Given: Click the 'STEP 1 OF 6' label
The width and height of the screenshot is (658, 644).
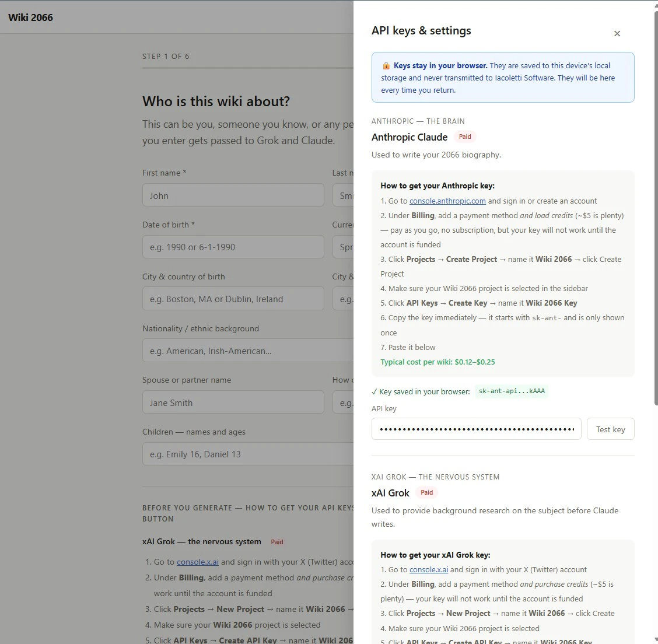Looking at the screenshot, I should click(166, 57).
